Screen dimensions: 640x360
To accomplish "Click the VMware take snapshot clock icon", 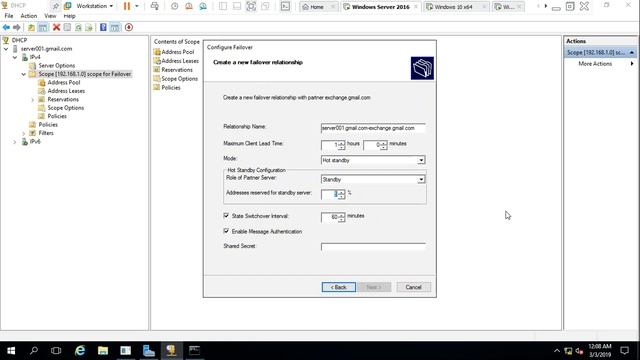I will [174, 6].
